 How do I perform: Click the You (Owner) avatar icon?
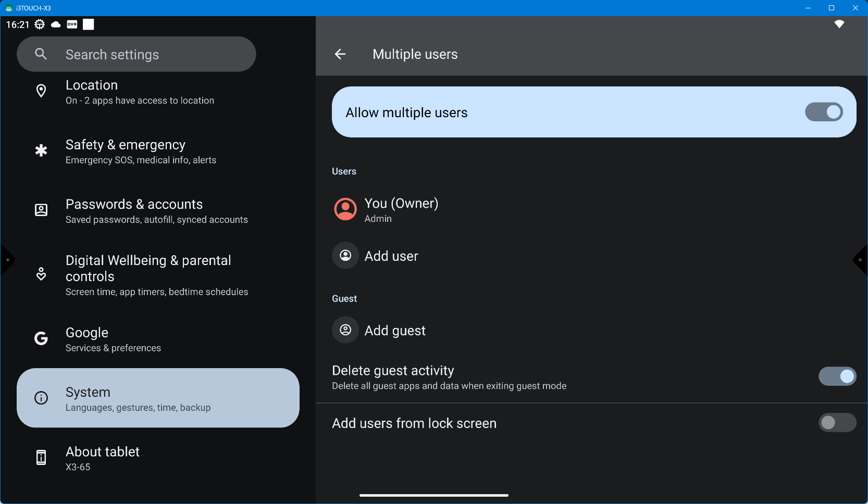345,209
